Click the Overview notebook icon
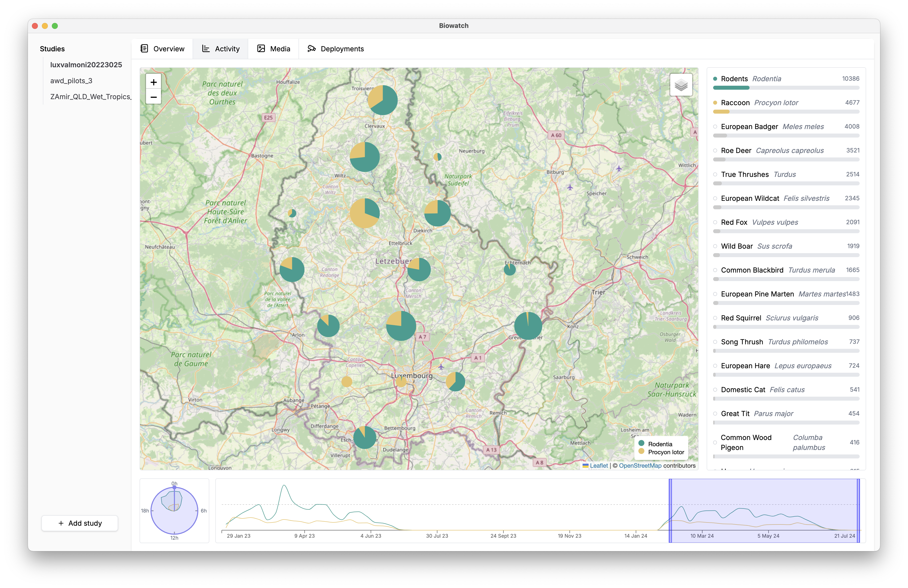Screen dimensions: 908x588 click(x=144, y=48)
